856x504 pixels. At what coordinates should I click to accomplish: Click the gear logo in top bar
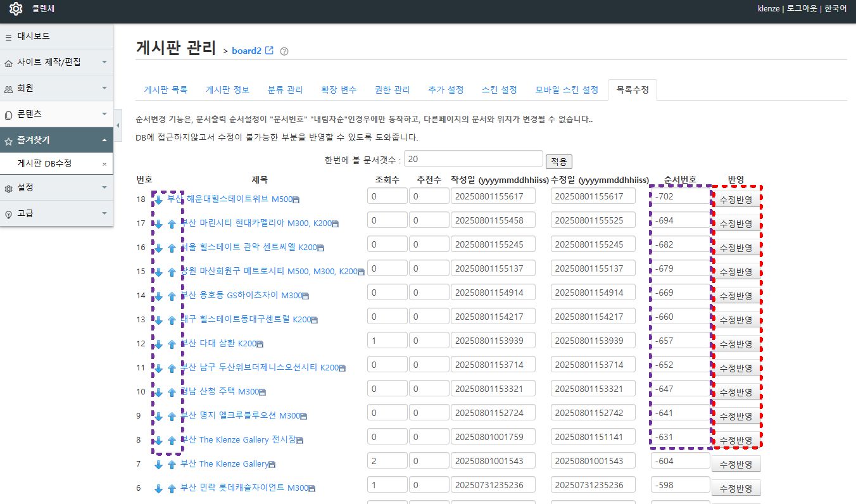[x=16, y=9]
